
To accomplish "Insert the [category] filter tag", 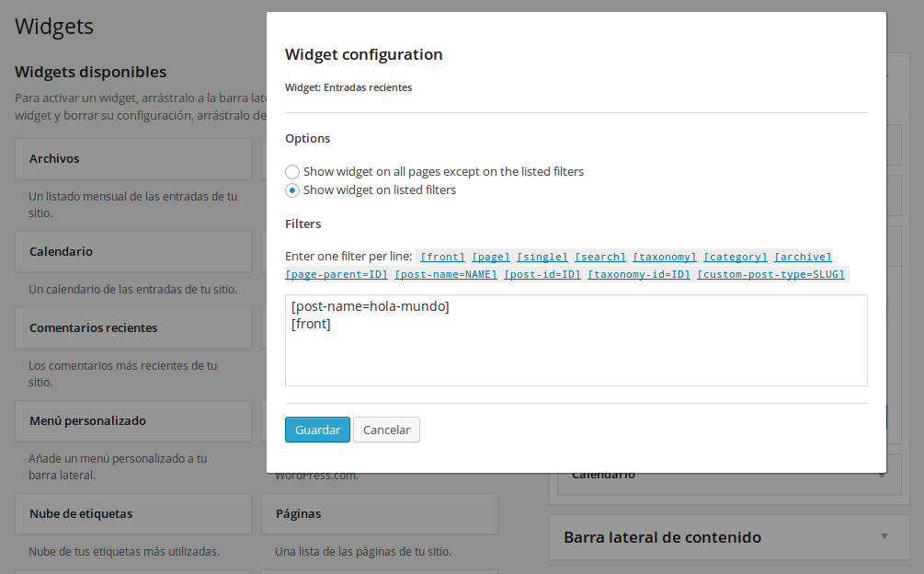I will pos(736,257).
